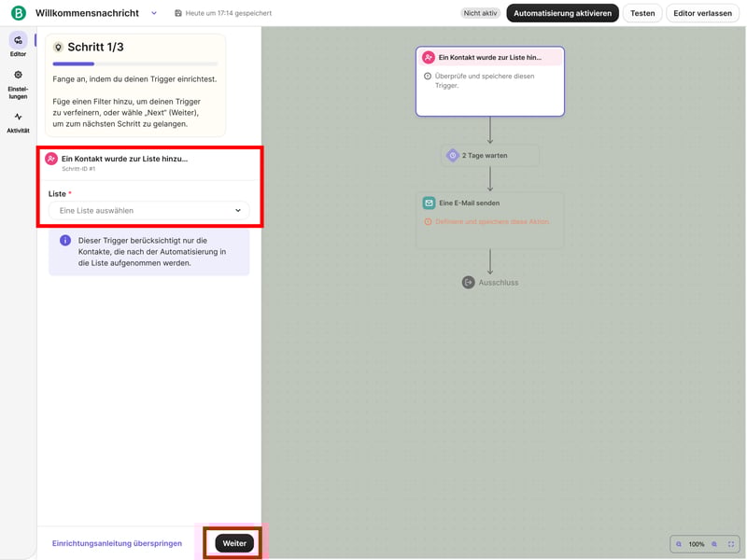Click the Willkommensnachricht title text

tap(87, 13)
